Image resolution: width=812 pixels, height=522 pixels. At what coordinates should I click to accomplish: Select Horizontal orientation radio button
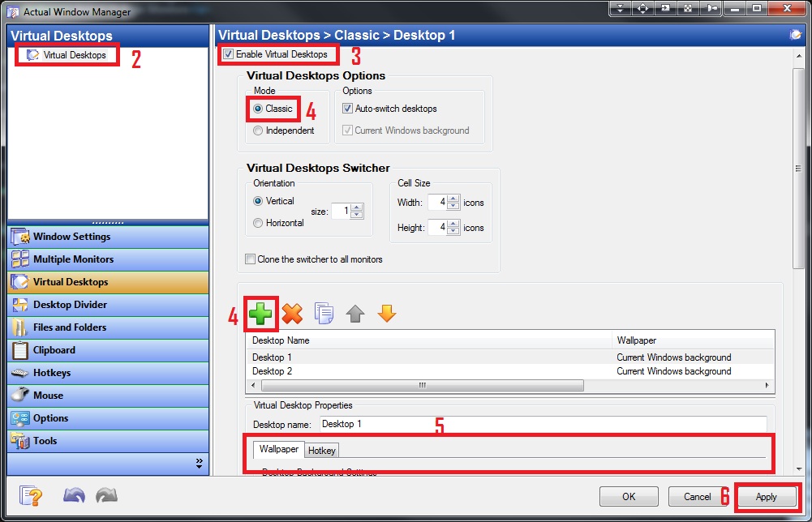tap(258, 222)
